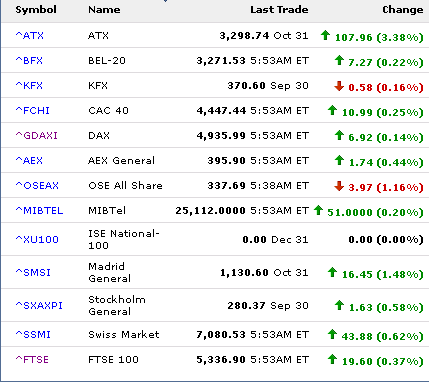
Task: Click the green up arrow for DAX
Action: tap(339, 135)
